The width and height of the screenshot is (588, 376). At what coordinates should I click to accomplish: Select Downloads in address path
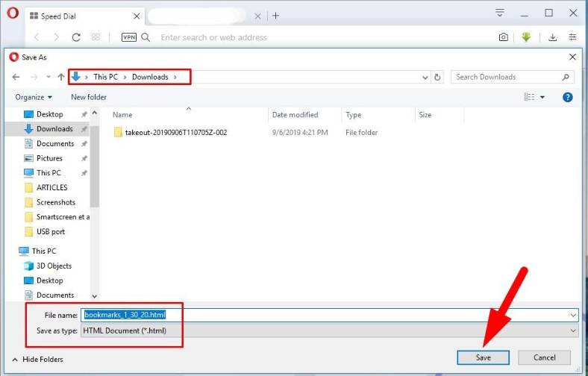(x=150, y=77)
